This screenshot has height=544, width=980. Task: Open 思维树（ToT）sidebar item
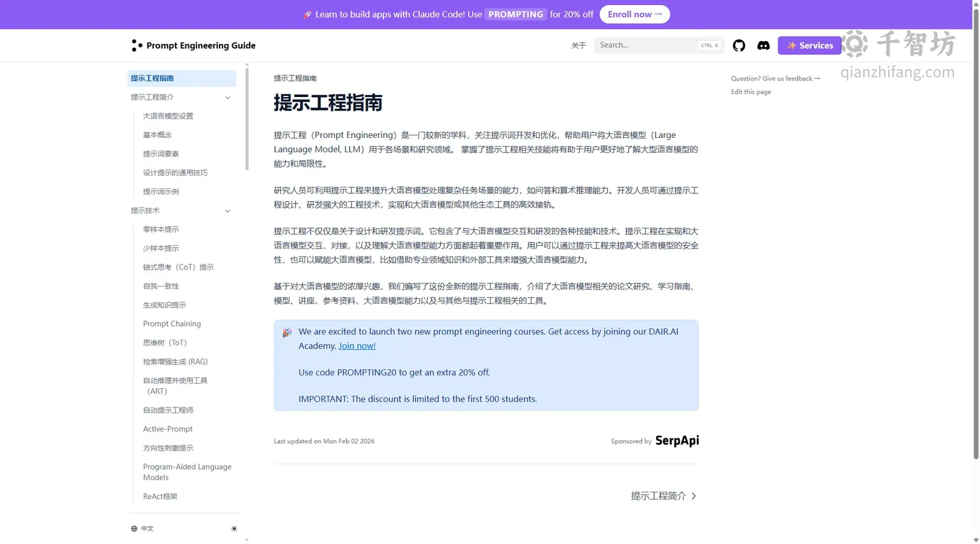click(x=165, y=343)
